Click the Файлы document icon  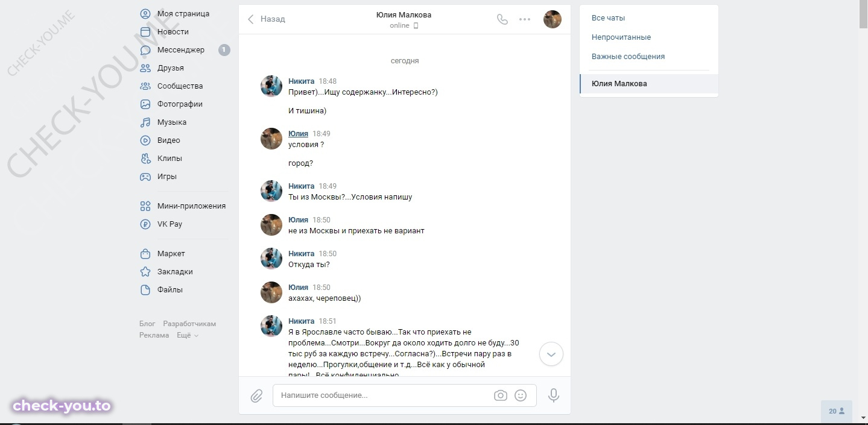coord(145,289)
